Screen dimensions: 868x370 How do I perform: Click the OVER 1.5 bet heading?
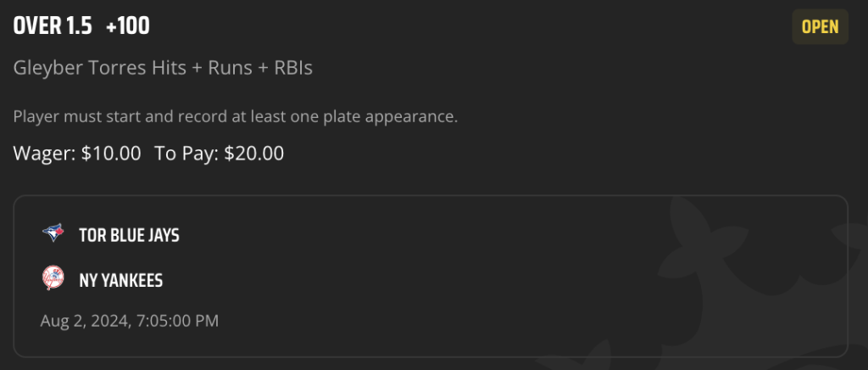click(x=53, y=26)
